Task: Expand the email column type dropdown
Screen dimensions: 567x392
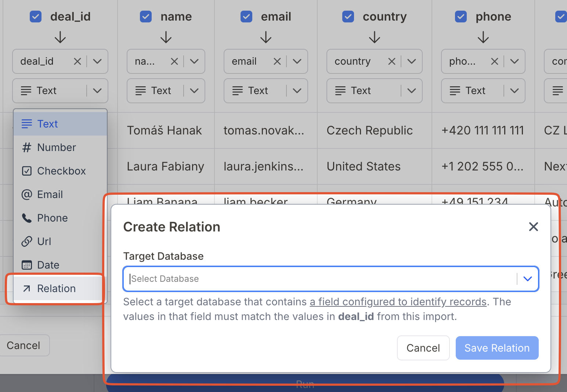Action: [297, 91]
